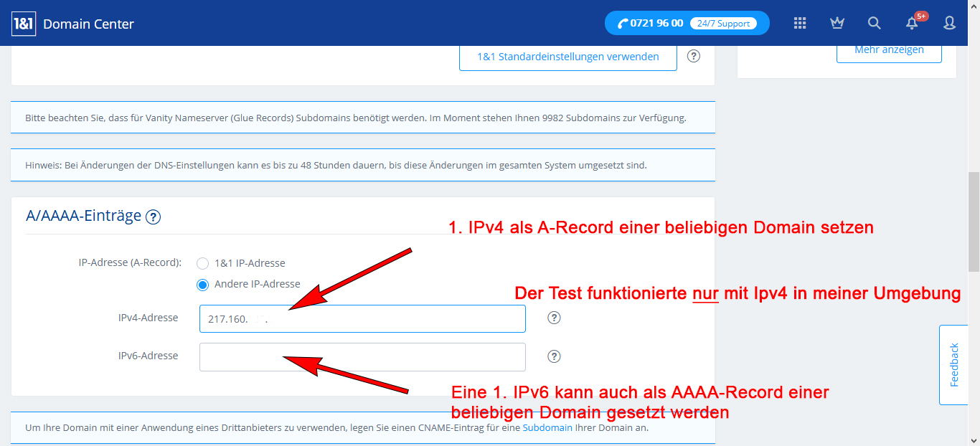The image size is (980, 446).
Task: Open the search magnifier icon
Action: point(874,23)
